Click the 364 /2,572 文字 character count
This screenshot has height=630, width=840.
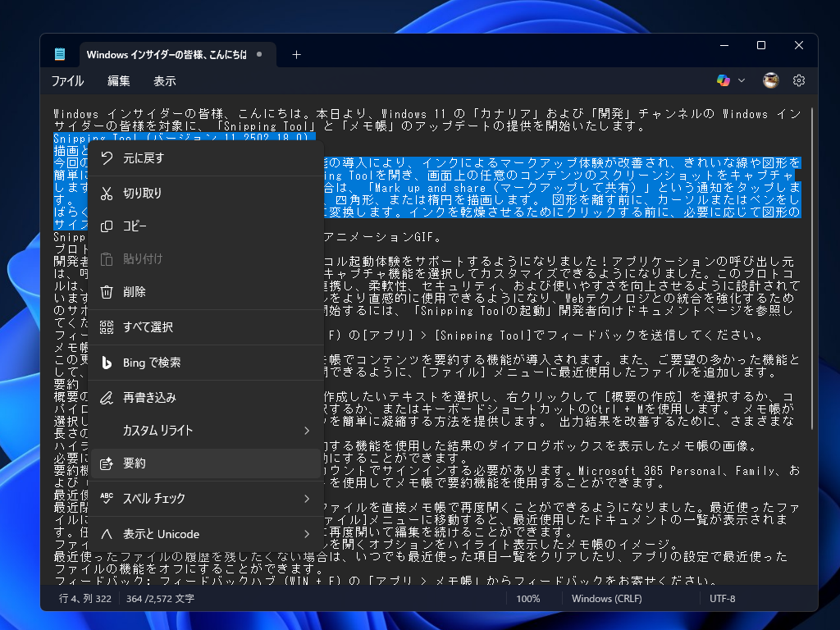point(160,598)
